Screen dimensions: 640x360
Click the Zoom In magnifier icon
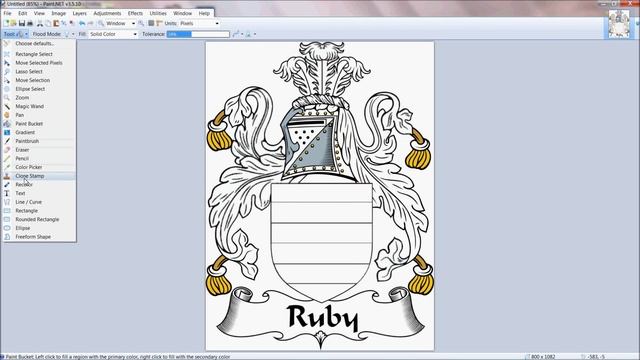(x=141, y=23)
